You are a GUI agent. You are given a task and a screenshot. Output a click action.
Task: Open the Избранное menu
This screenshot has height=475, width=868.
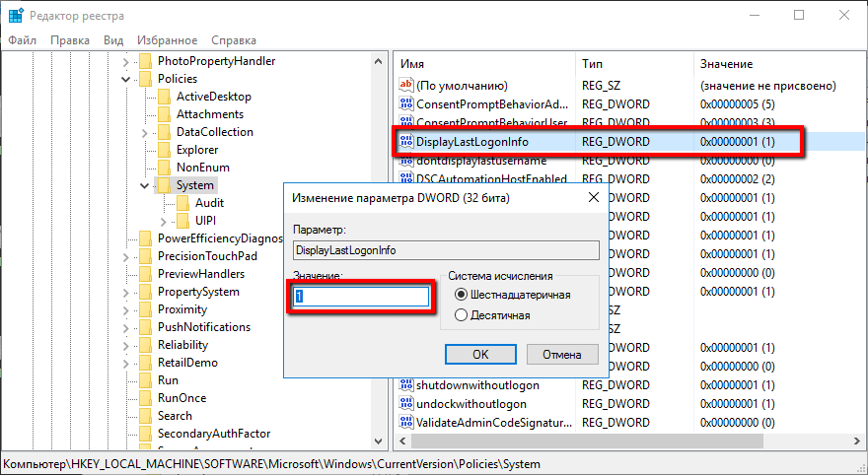167,40
